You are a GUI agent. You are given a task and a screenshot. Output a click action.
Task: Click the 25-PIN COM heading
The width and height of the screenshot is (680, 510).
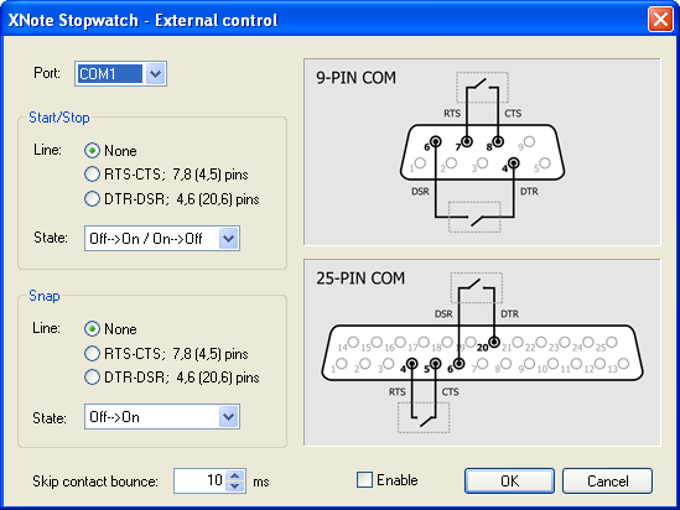tap(360, 278)
